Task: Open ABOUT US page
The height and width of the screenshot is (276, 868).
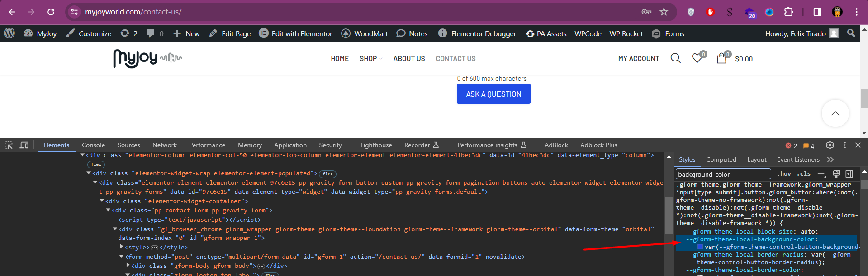Action: click(x=409, y=59)
